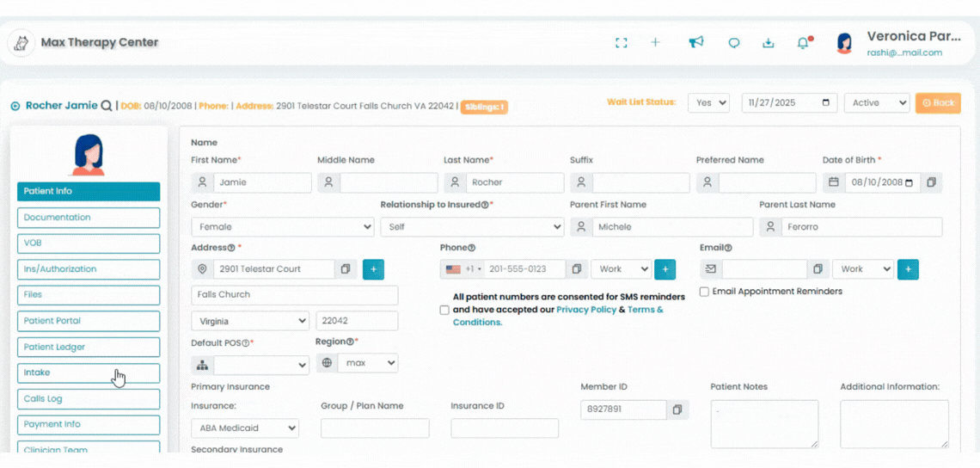This screenshot has width=980, height=468.
Task: Enable Email Appointment Reminders checkbox
Action: click(704, 292)
